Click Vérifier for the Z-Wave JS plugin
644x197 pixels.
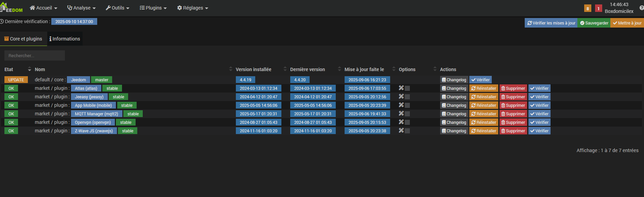tap(539, 131)
